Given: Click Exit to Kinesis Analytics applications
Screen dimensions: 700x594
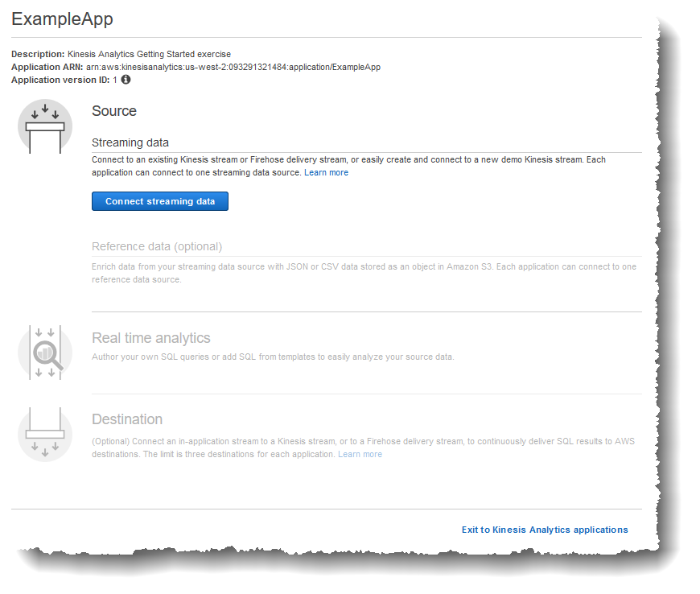Looking at the screenshot, I should pyautogui.click(x=545, y=530).
